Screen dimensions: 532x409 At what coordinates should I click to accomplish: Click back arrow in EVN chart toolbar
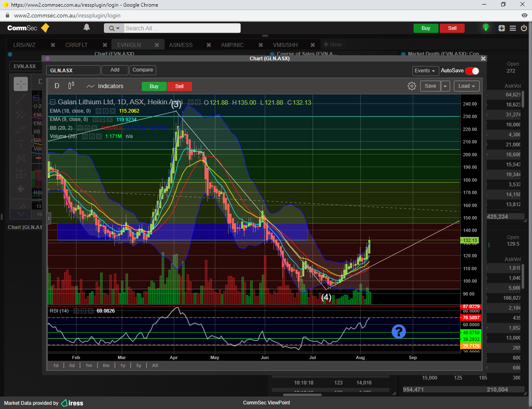click(x=21, y=189)
